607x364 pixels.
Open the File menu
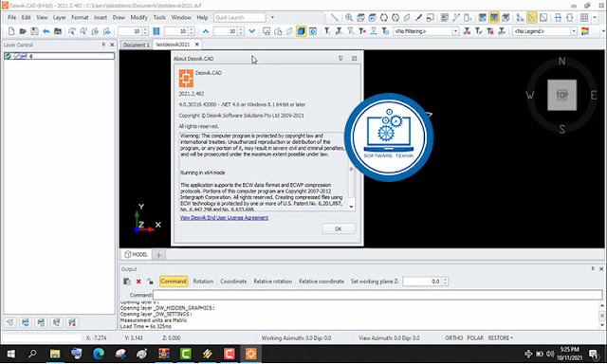(x=12, y=17)
